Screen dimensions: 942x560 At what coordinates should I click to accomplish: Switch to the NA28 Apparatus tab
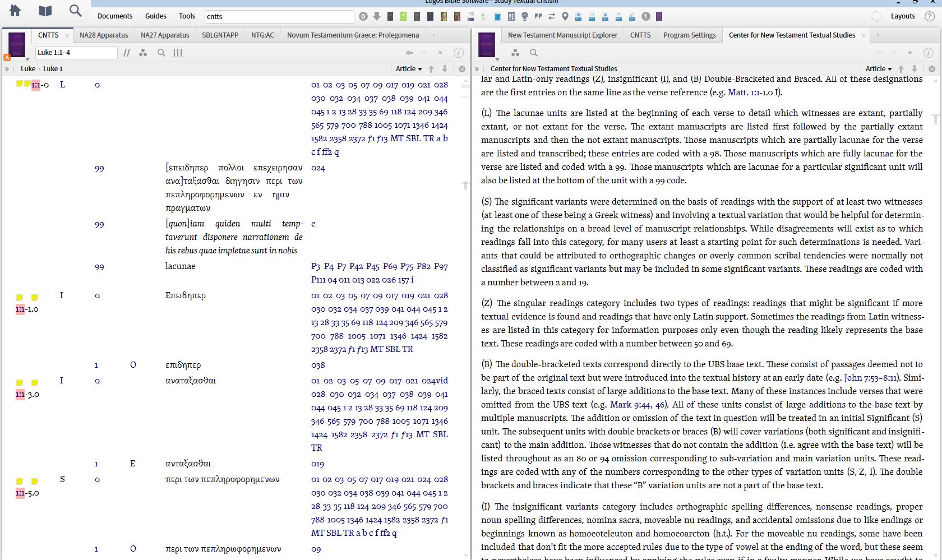104,35
